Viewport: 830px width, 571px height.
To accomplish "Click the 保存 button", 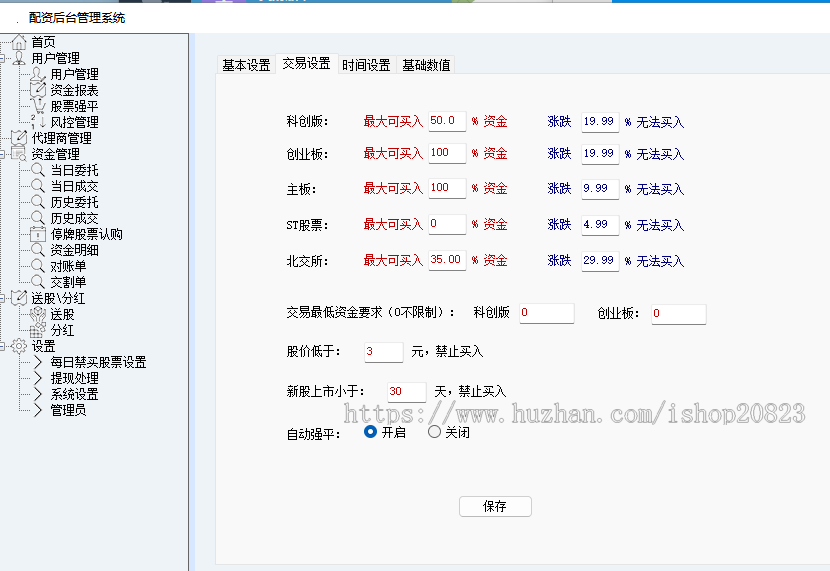I will [x=495, y=506].
